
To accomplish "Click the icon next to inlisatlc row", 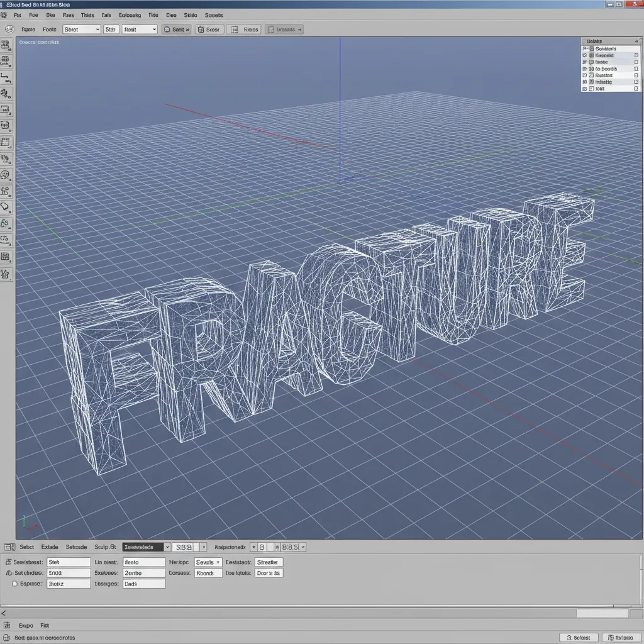I will pyautogui.click(x=592, y=82).
